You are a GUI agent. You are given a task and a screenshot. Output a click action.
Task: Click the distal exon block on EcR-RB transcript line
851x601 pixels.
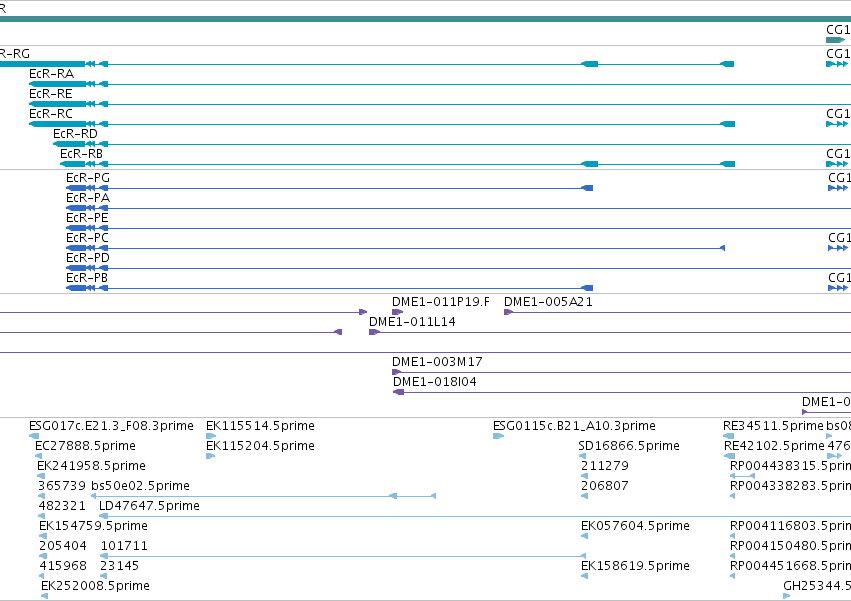728,164
